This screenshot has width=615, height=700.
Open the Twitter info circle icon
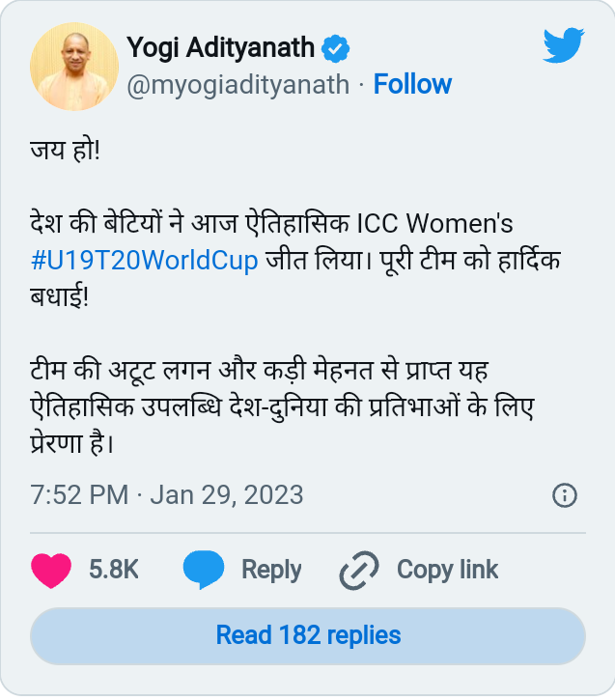[565, 495]
